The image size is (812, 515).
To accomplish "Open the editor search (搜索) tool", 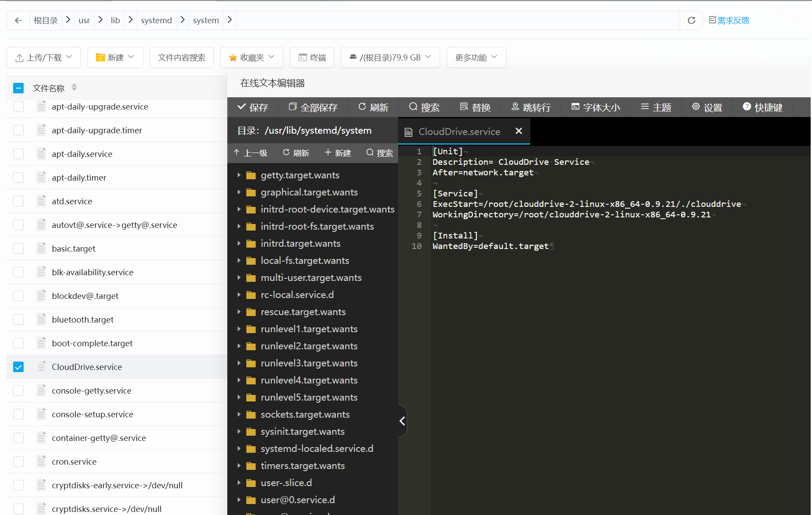I will click(424, 107).
